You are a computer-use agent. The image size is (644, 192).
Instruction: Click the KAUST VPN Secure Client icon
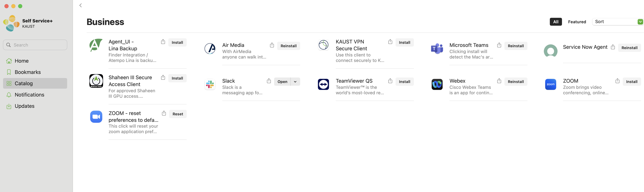(x=323, y=45)
